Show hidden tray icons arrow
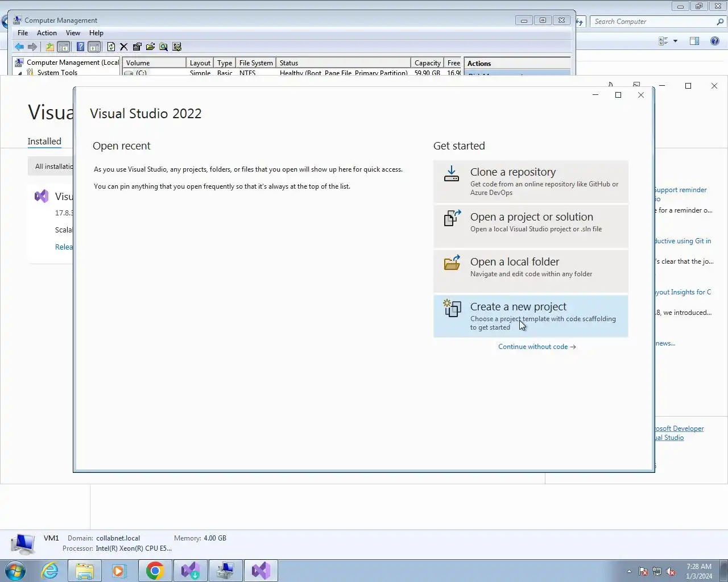This screenshot has height=582, width=728. pyautogui.click(x=629, y=571)
